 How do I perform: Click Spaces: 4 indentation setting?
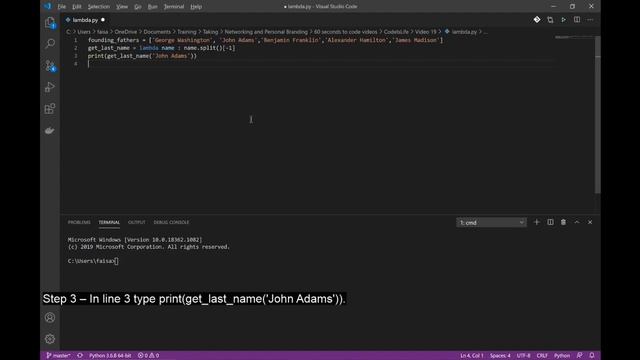pos(500,356)
